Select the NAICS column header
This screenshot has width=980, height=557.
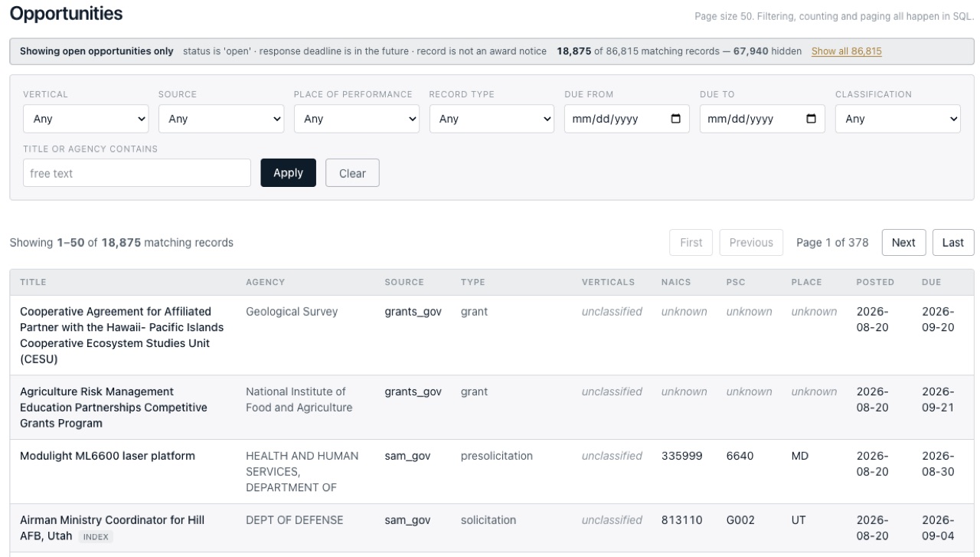click(x=676, y=282)
